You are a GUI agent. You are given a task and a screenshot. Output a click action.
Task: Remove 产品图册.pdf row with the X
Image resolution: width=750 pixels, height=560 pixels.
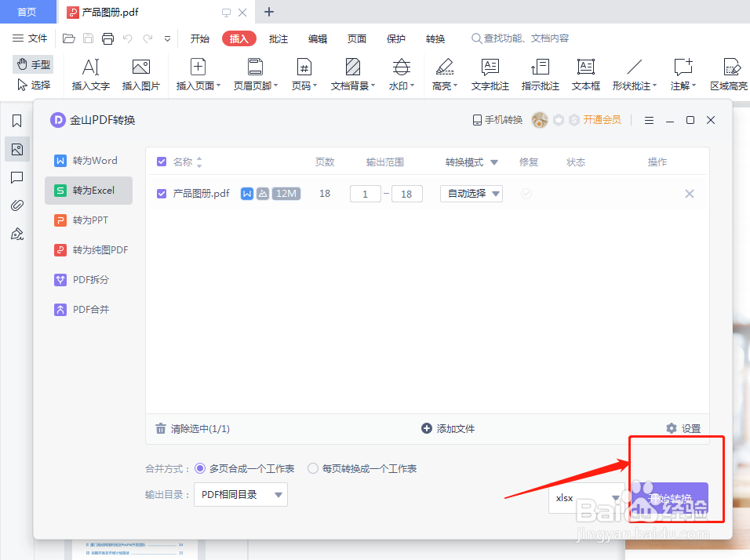pos(690,194)
